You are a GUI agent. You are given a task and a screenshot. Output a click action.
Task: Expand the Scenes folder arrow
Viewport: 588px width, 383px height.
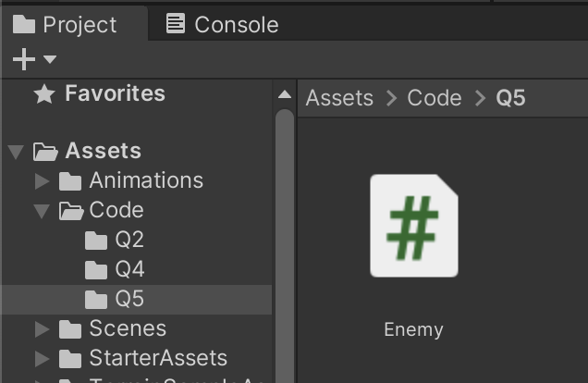point(42,328)
